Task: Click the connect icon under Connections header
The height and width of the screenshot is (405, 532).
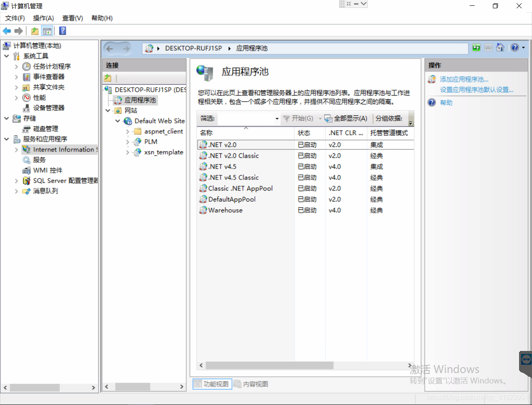Action: (108, 78)
